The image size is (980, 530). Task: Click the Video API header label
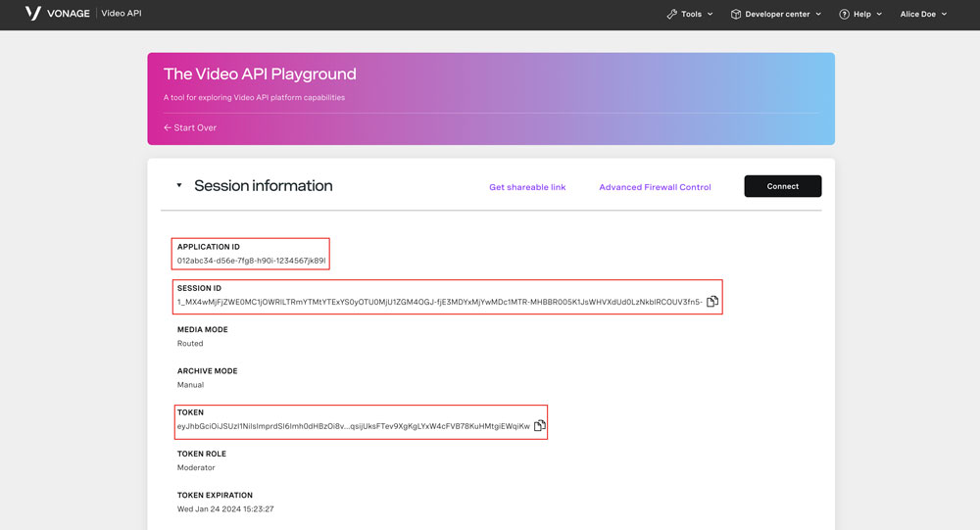122,13
